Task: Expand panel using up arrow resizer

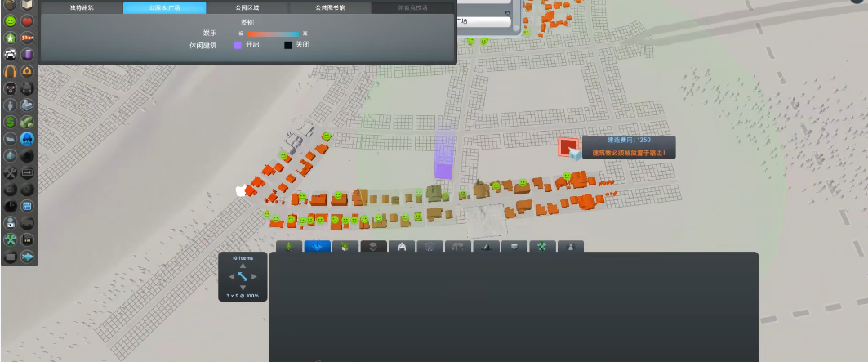Action: pos(243,266)
